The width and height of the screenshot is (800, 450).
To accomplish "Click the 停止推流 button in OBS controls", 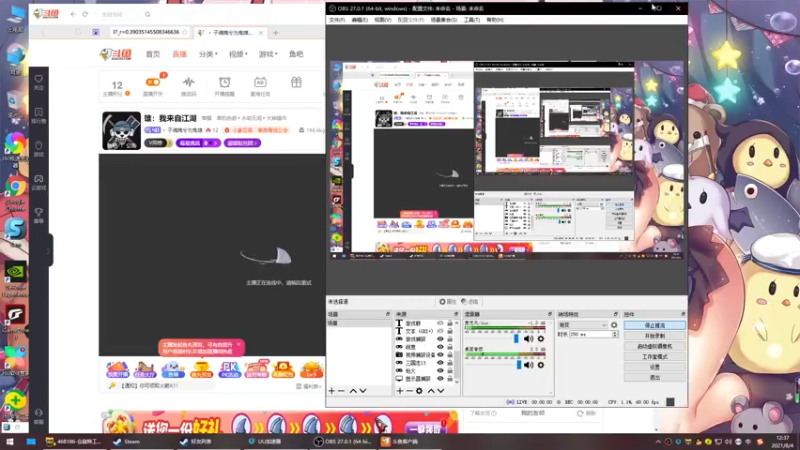I will pos(655,325).
